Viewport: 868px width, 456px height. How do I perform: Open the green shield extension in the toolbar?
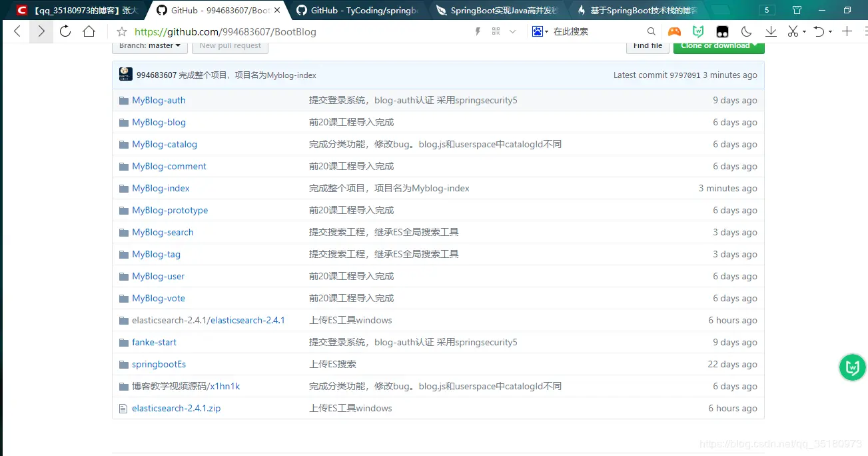click(x=698, y=31)
